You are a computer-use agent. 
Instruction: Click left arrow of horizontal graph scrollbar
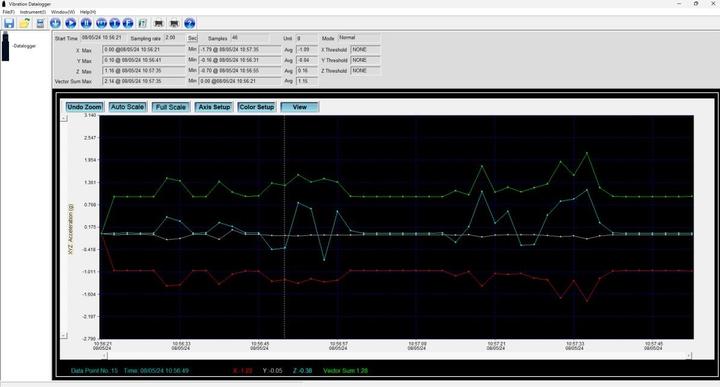click(105, 355)
